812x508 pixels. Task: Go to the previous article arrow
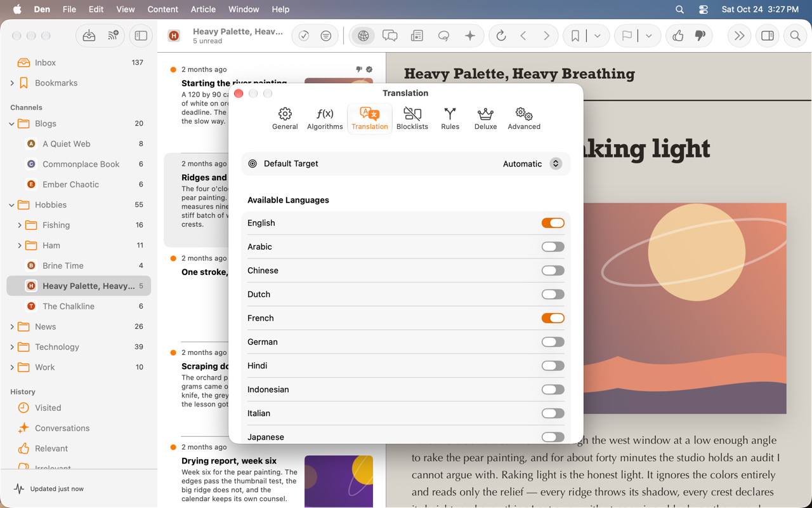(x=523, y=36)
